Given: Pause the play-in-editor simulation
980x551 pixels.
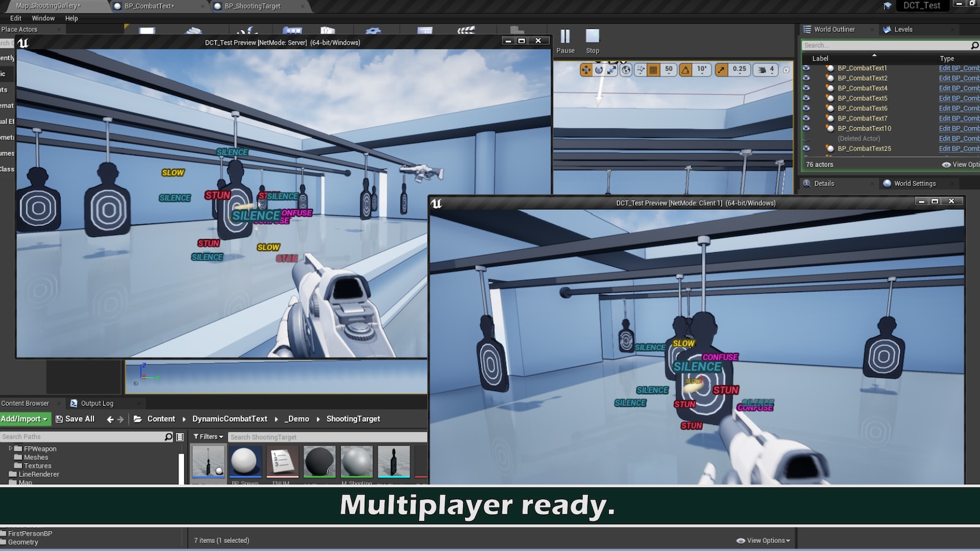Looking at the screenshot, I should click(565, 37).
